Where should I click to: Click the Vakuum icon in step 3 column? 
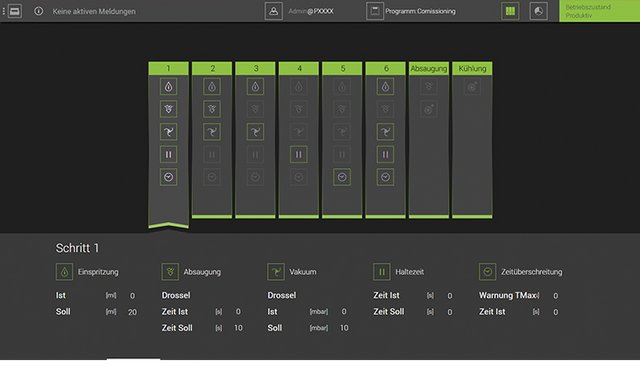click(x=255, y=132)
